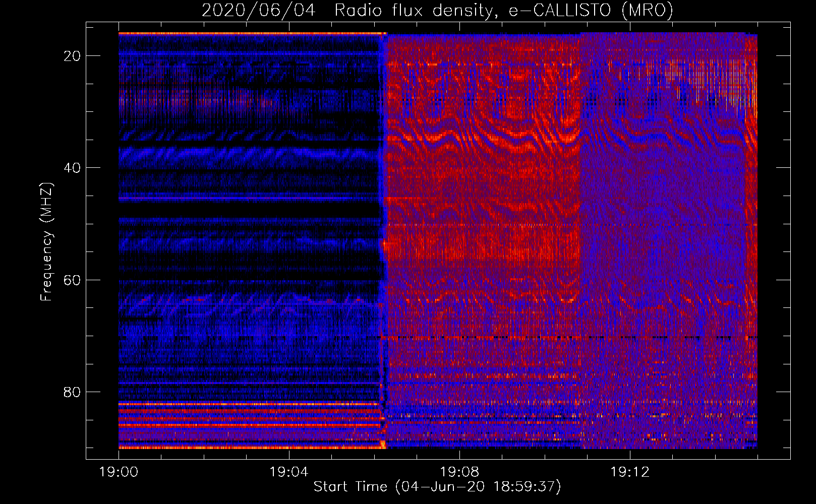
Task: Click the plot title '2020/06/04 Radio flux density, e-CALLISTO (MRO)'
Action: pos(437,10)
